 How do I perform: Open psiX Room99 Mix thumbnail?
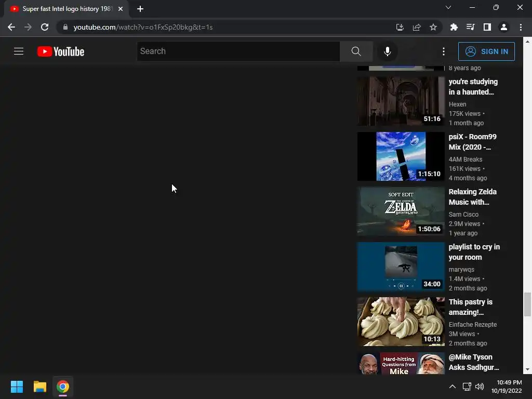[x=401, y=156]
